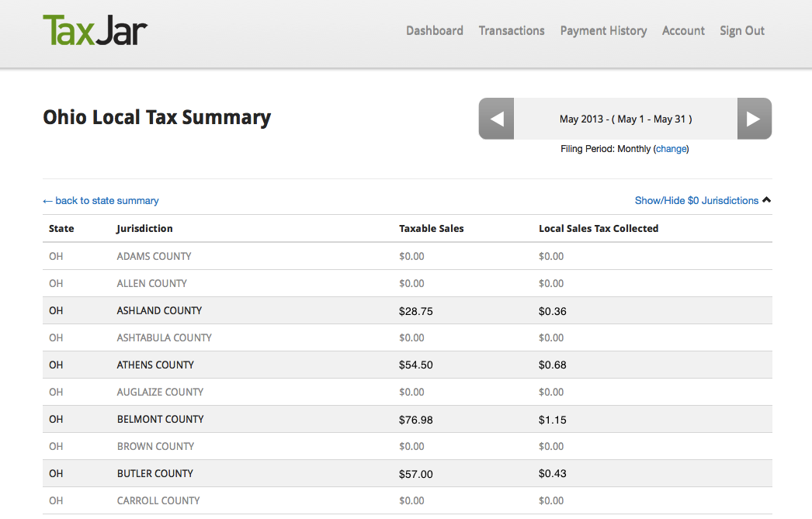The height and width of the screenshot is (519, 812).
Task: Click Ashland County taxable sales $28.75
Action: point(416,311)
